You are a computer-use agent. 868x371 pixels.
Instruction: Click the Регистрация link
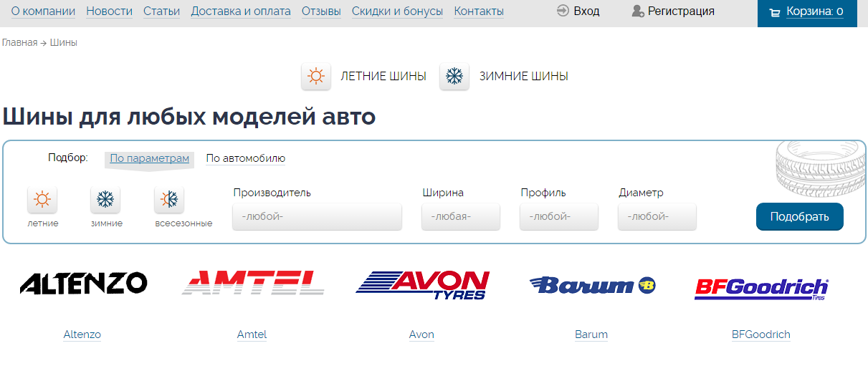point(681,11)
